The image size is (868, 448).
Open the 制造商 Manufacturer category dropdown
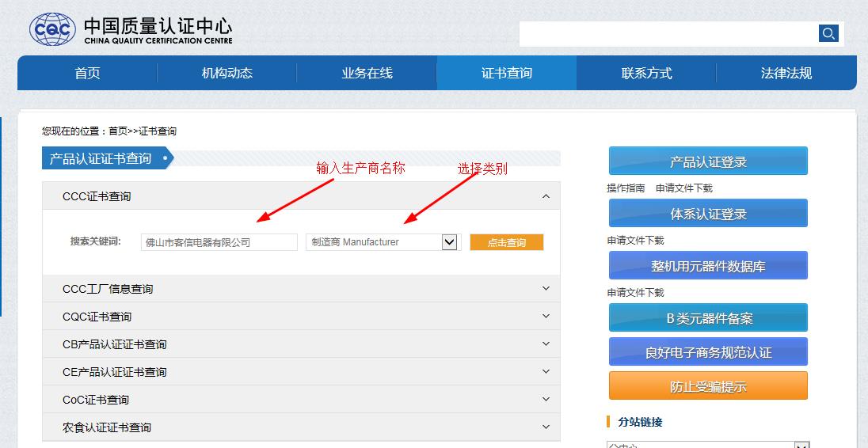click(383, 242)
